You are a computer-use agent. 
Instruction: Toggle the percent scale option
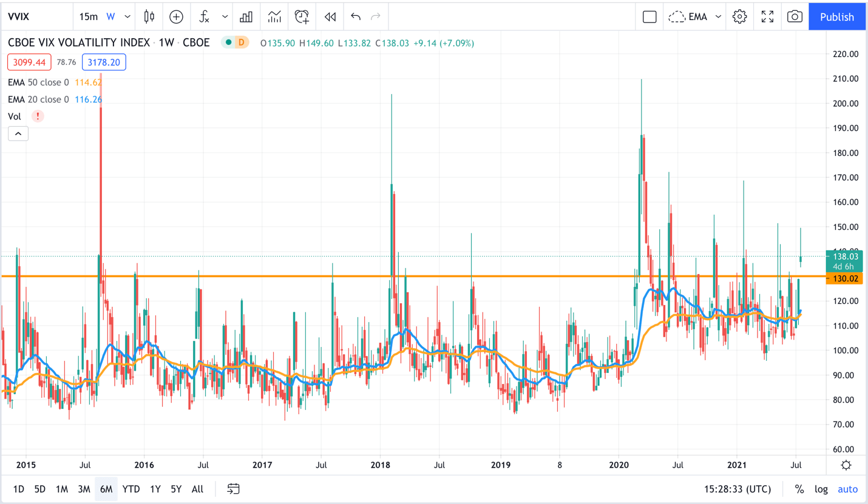[x=799, y=489]
